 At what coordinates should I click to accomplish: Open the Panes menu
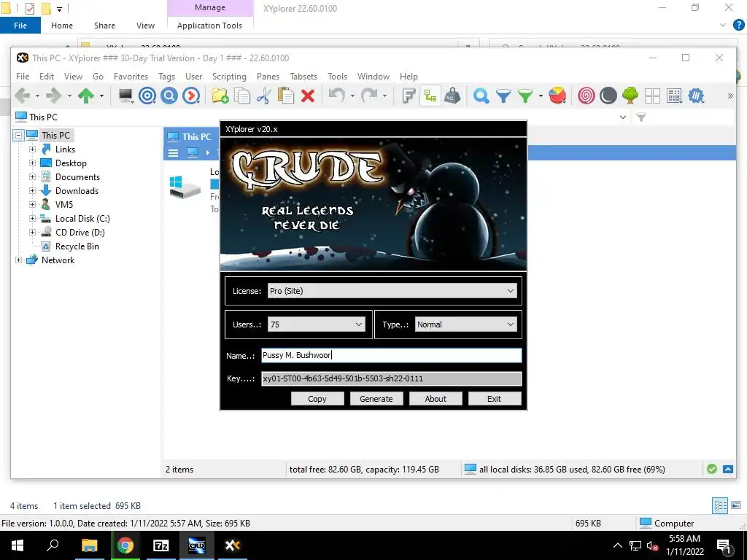[x=268, y=76]
